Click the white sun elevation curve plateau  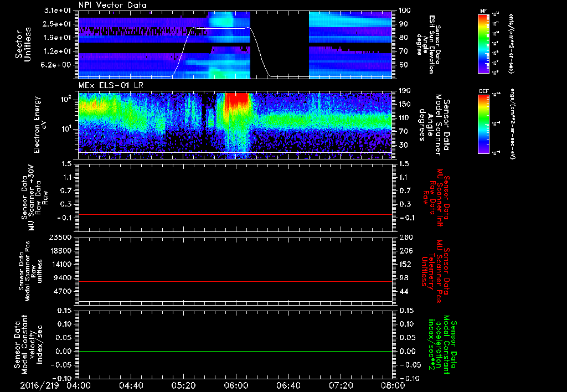click(221, 28)
